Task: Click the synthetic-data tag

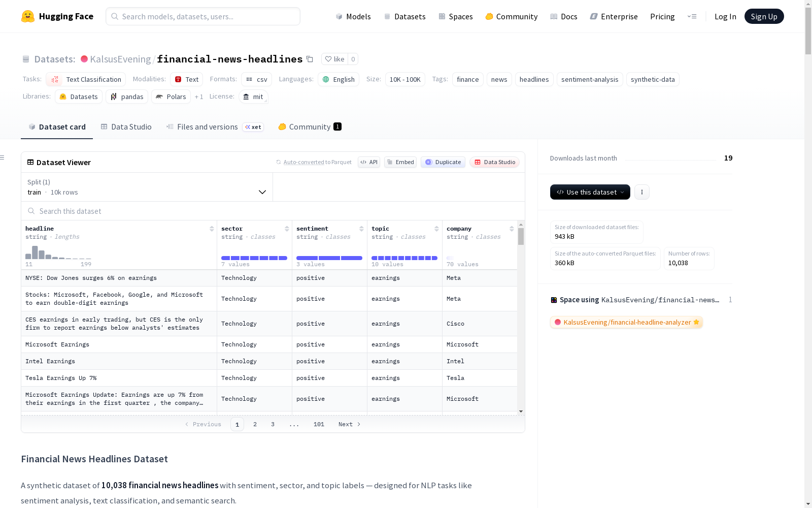Action: (x=653, y=79)
